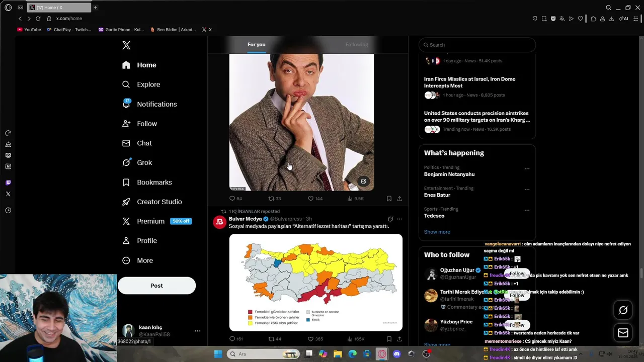Repost the post with 44 reposts
This screenshot has width=644, height=362.
tap(275, 339)
